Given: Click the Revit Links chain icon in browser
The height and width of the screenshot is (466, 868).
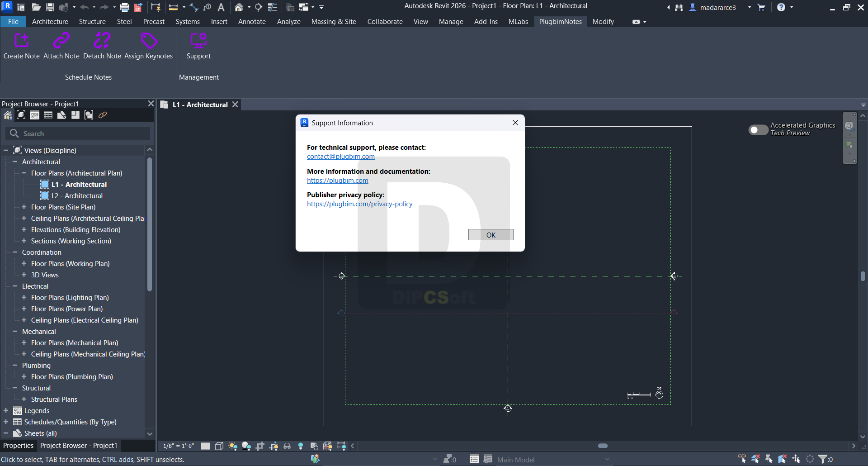Looking at the screenshot, I should tap(103, 115).
